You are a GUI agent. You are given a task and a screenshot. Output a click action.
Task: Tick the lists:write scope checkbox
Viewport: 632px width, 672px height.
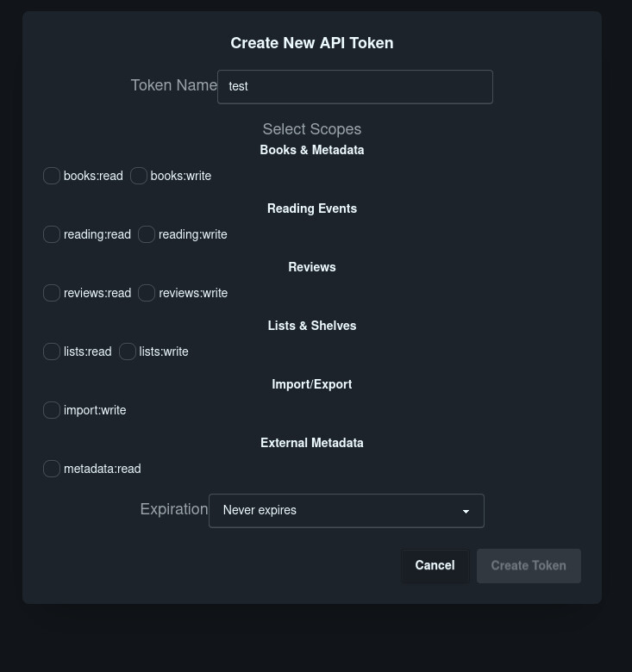(128, 352)
